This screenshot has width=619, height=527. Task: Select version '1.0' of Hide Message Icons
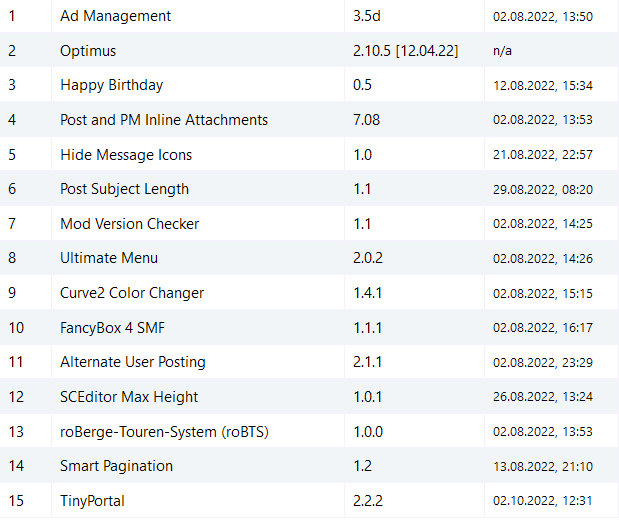pos(362,155)
